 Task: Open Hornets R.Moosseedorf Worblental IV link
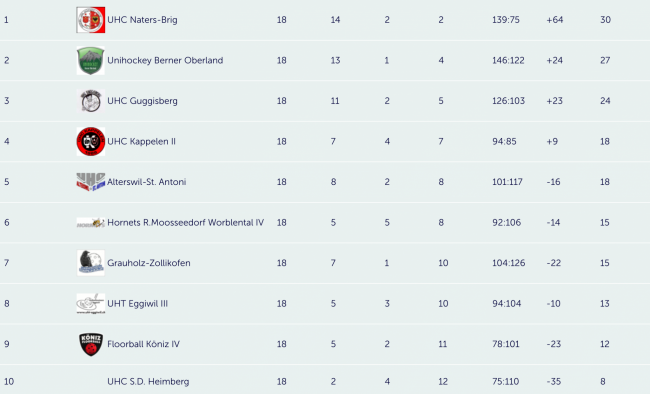[185, 222]
